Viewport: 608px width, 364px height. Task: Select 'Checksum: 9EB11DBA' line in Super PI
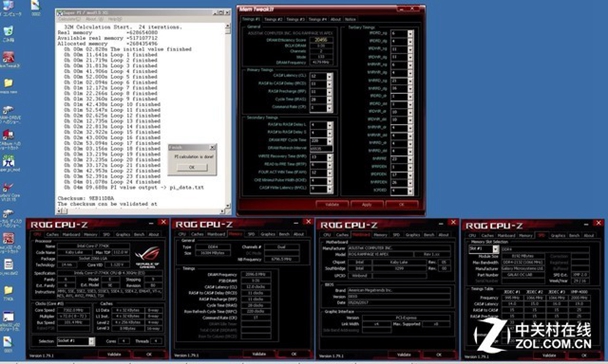(86, 198)
